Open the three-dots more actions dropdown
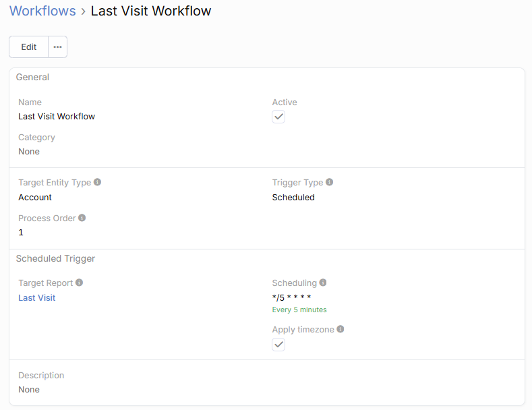The width and height of the screenshot is (532, 410). coord(58,47)
